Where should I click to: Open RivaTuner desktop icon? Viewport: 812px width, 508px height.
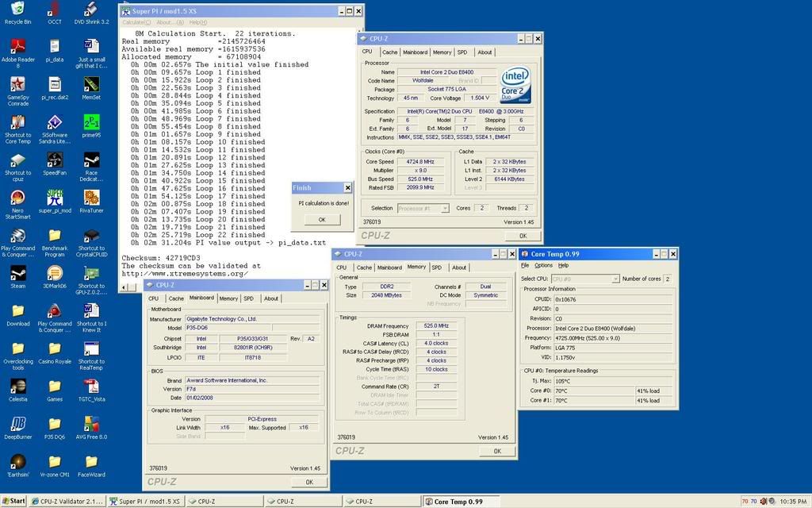coord(91,198)
